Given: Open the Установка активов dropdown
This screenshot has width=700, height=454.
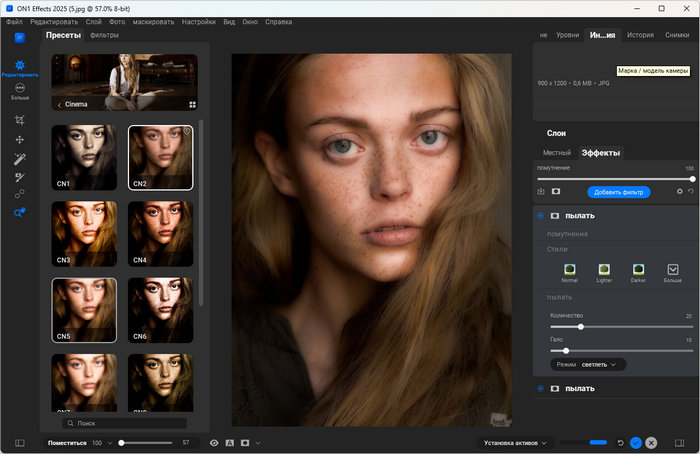Looking at the screenshot, I should pos(515,442).
